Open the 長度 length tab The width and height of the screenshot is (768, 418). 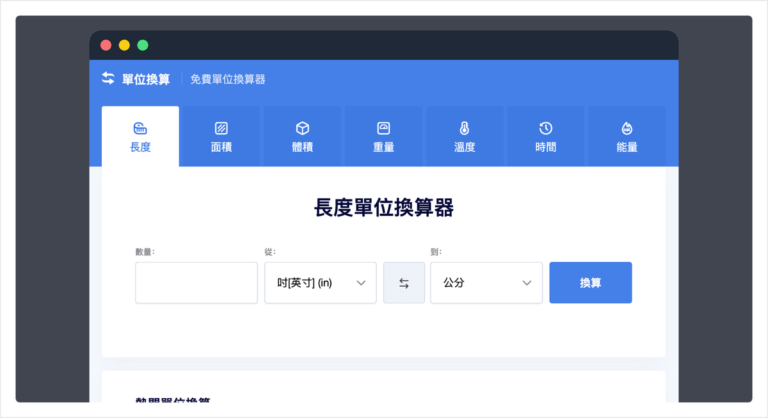140,137
